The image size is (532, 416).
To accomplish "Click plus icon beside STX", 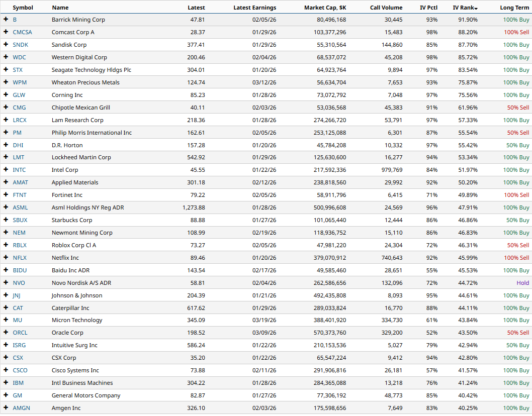I will click(6, 69).
